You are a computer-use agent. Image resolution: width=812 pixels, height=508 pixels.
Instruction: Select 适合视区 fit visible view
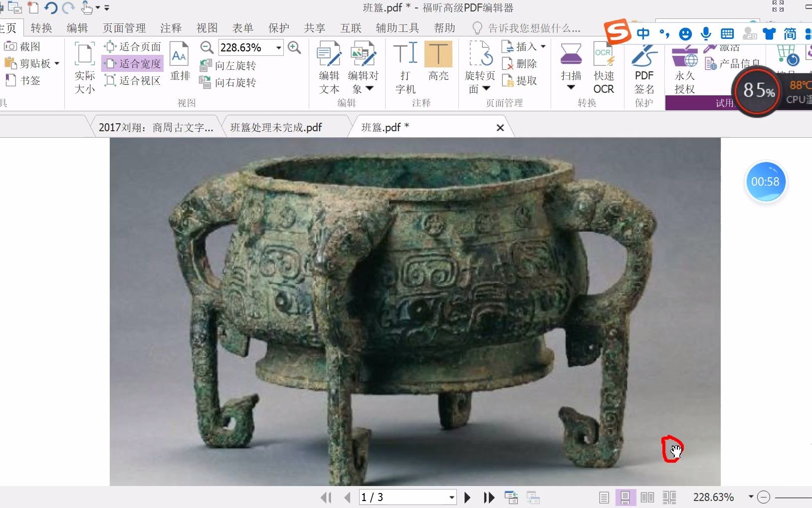[x=133, y=81]
